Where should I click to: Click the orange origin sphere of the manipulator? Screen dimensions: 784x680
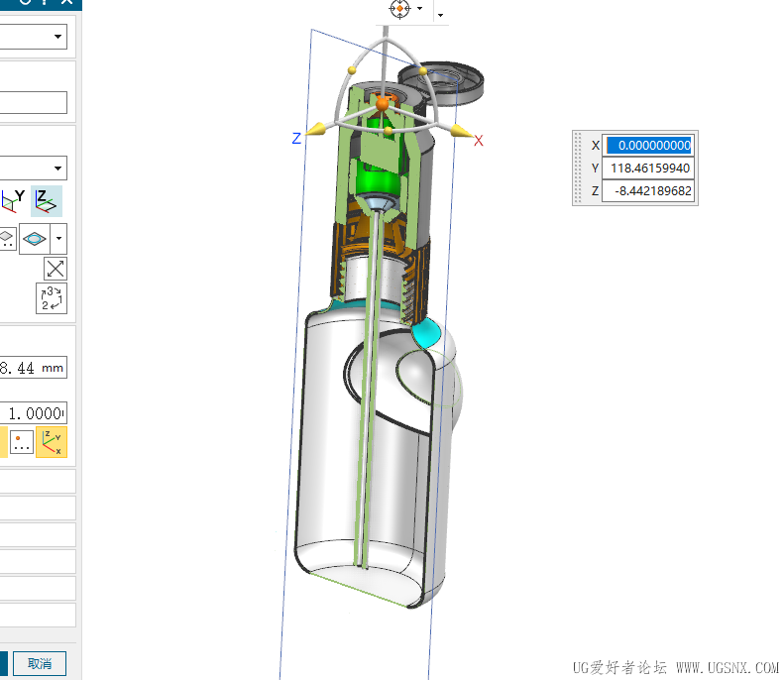point(382,104)
